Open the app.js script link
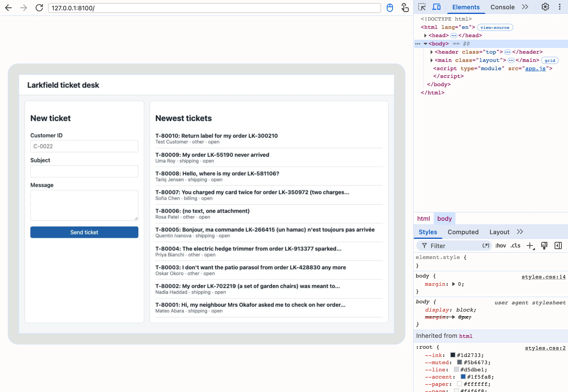The image size is (568, 392). point(535,68)
